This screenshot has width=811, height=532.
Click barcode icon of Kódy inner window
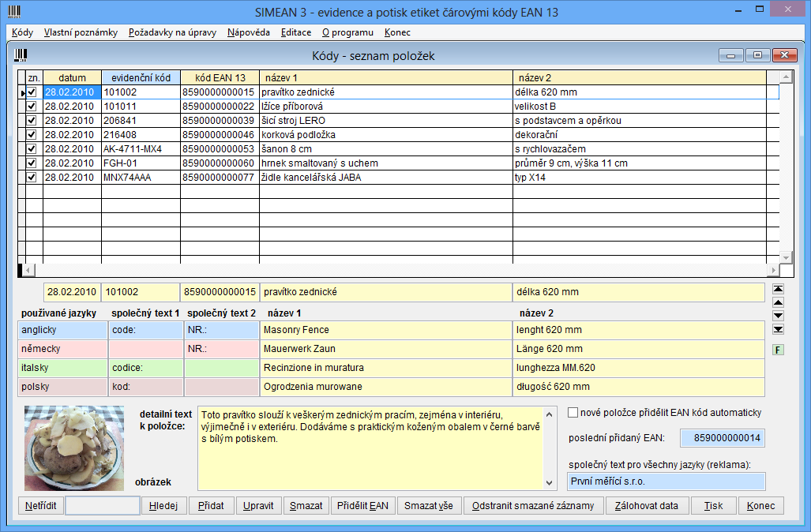click(x=21, y=55)
